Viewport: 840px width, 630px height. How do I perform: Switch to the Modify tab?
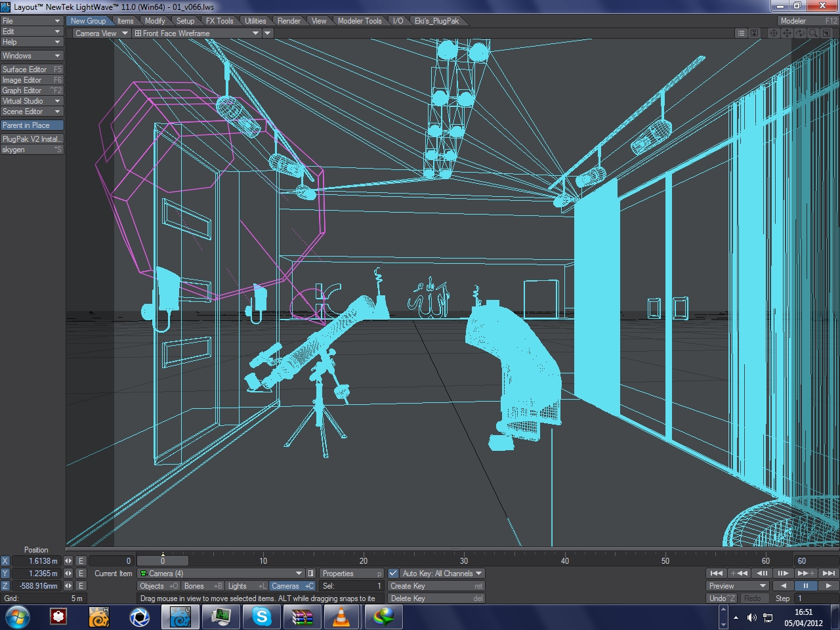(x=155, y=21)
